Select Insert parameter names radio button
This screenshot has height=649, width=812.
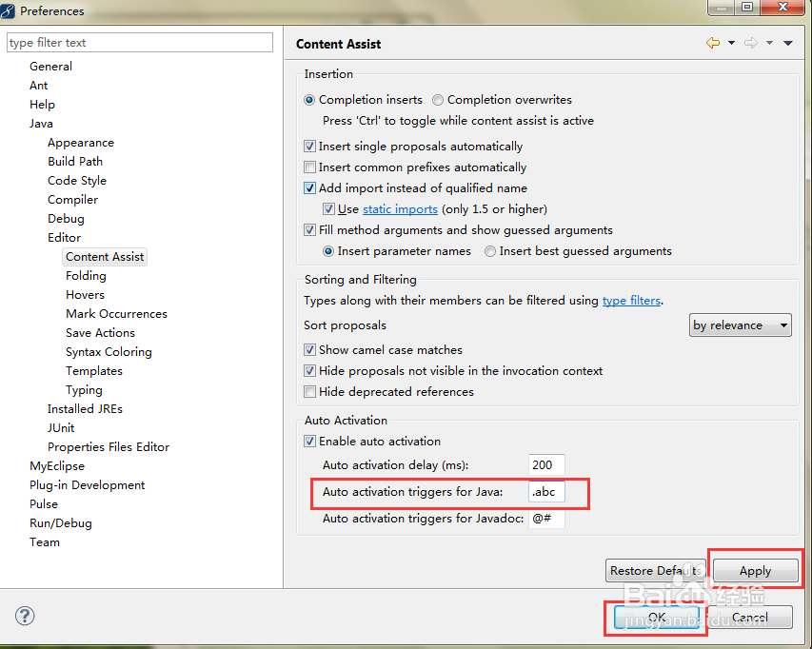pos(328,251)
